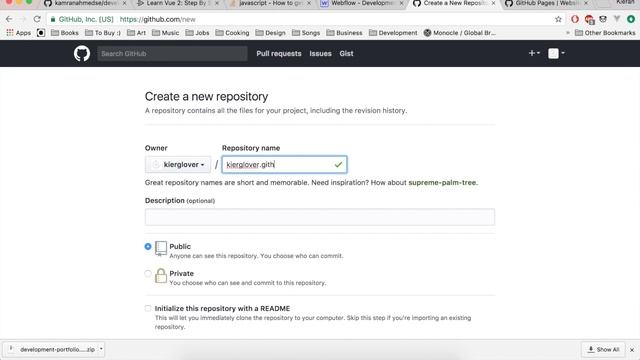The width and height of the screenshot is (640, 360).
Task: Click Show All downloads button
Action: point(603,349)
